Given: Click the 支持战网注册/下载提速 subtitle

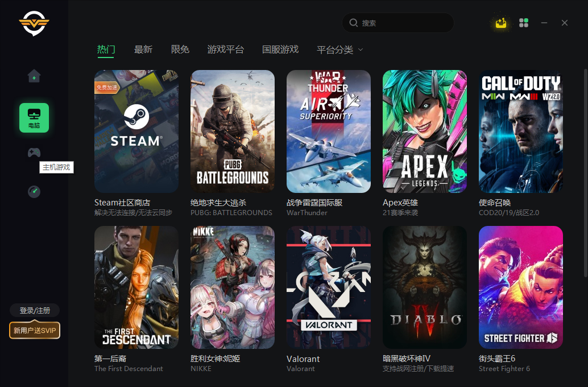Looking at the screenshot, I should [x=418, y=369].
